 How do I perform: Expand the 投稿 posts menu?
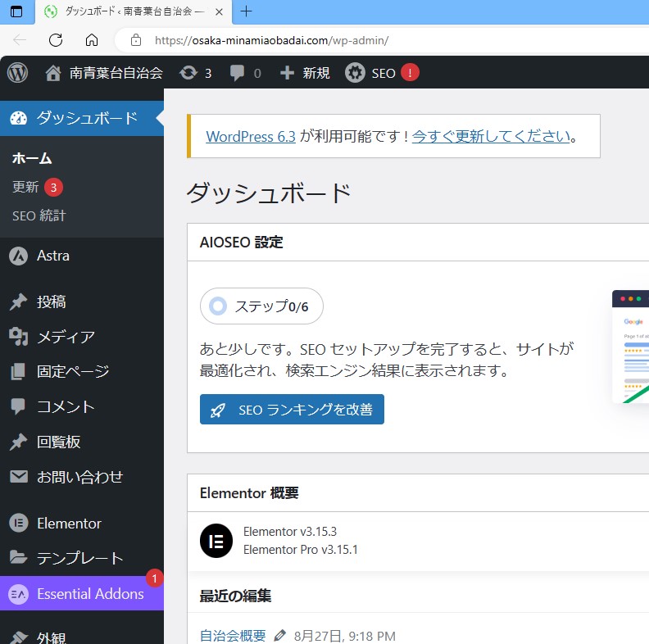point(51,302)
